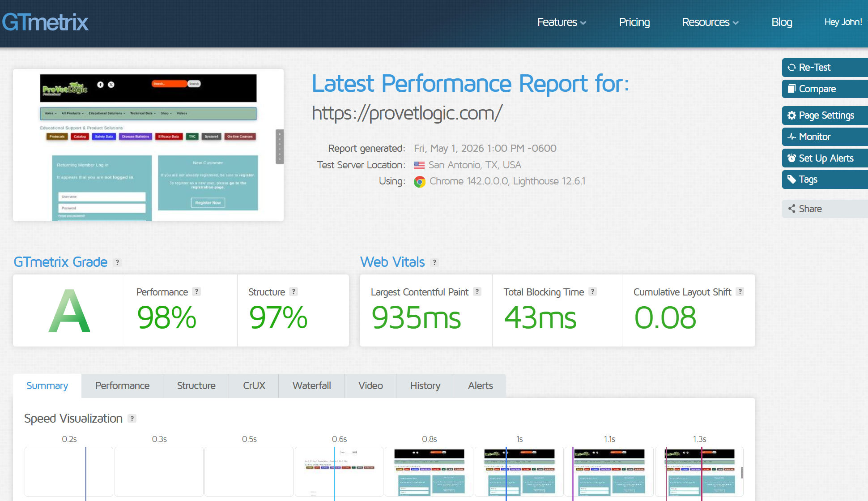The image size is (868, 501).
Task: Click the alarm clock alerts icon
Action: pos(791,158)
